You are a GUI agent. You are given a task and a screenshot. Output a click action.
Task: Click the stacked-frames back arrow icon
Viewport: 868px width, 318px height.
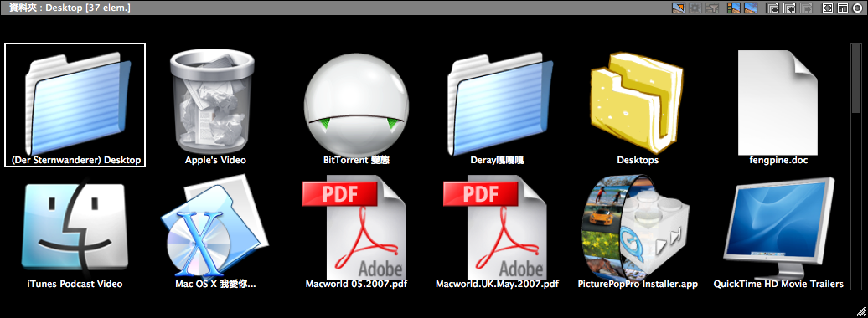click(x=789, y=8)
